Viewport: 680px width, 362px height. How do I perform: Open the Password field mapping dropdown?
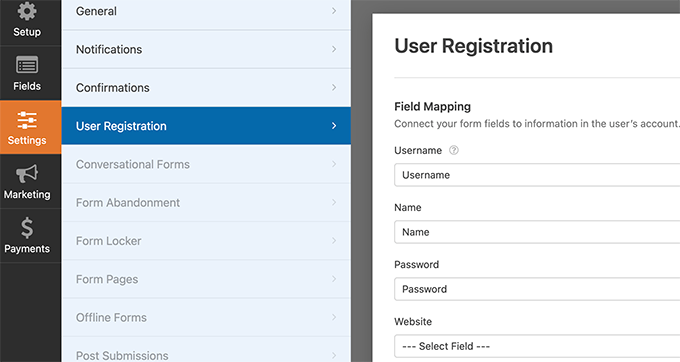point(537,289)
